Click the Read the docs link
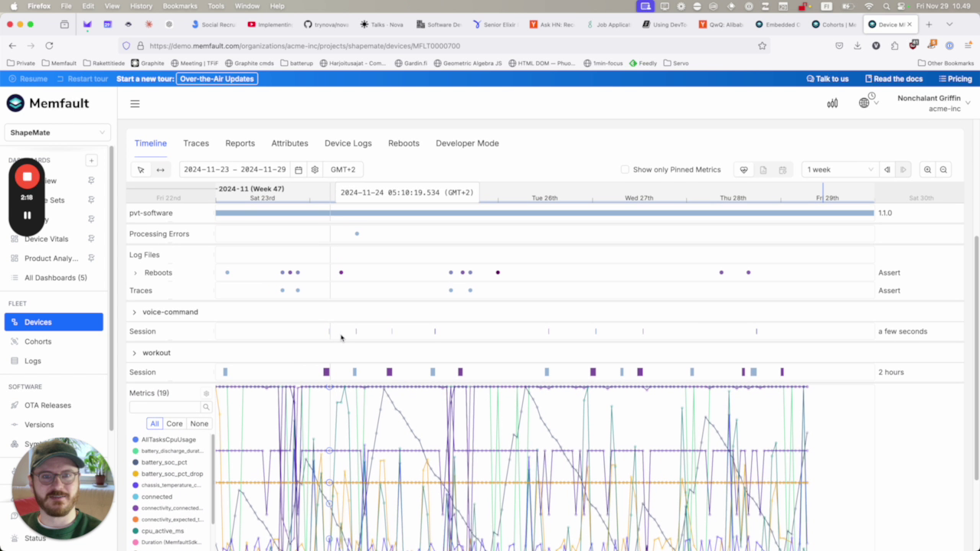 (x=893, y=79)
